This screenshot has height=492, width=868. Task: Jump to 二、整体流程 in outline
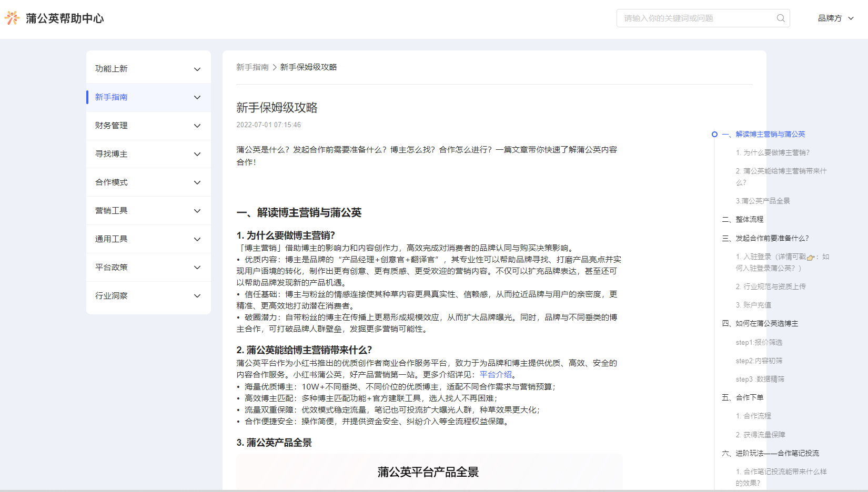742,220
